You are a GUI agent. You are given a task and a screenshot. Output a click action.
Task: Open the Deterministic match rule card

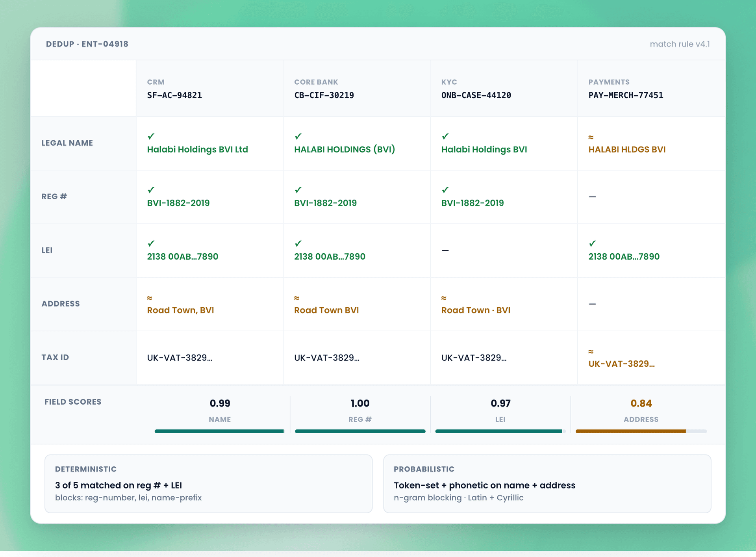tap(209, 484)
